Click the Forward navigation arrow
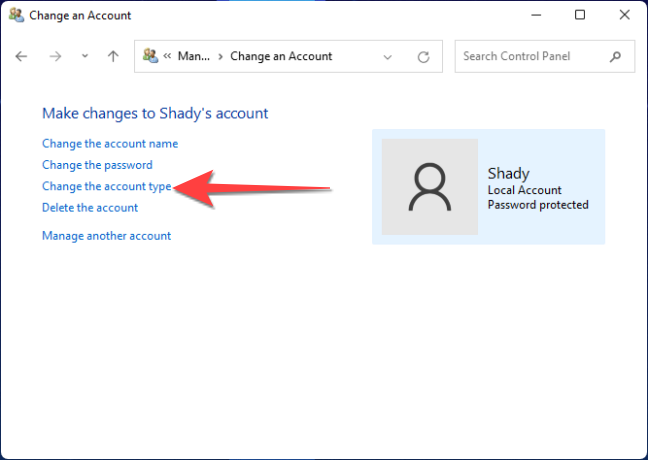Viewport: 648px width, 460px height. [x=55, y=57]
